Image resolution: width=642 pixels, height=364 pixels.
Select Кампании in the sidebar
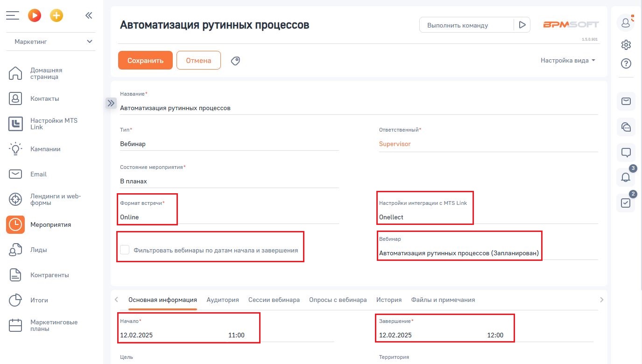click(45, 149)
